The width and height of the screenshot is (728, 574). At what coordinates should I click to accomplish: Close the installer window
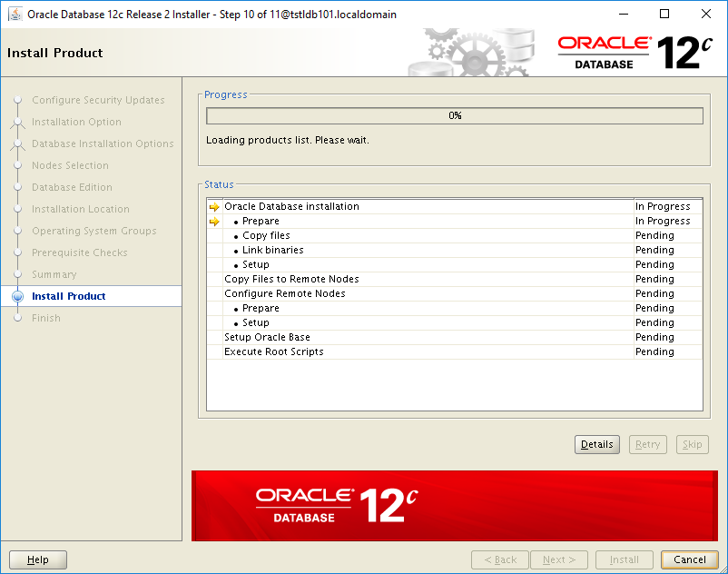coord(705,14)
